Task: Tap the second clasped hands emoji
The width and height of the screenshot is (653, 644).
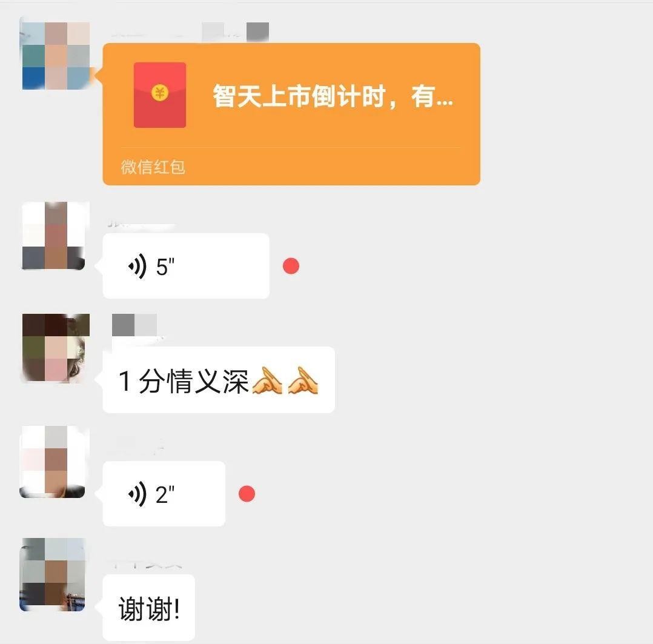Action: click(x=303, y=380)
